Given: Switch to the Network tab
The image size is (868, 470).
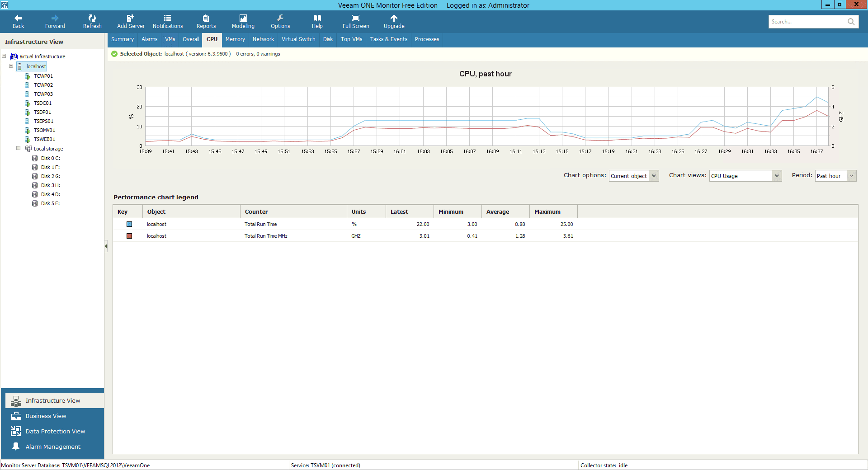Looking at the screenshot, I should 263,39.
